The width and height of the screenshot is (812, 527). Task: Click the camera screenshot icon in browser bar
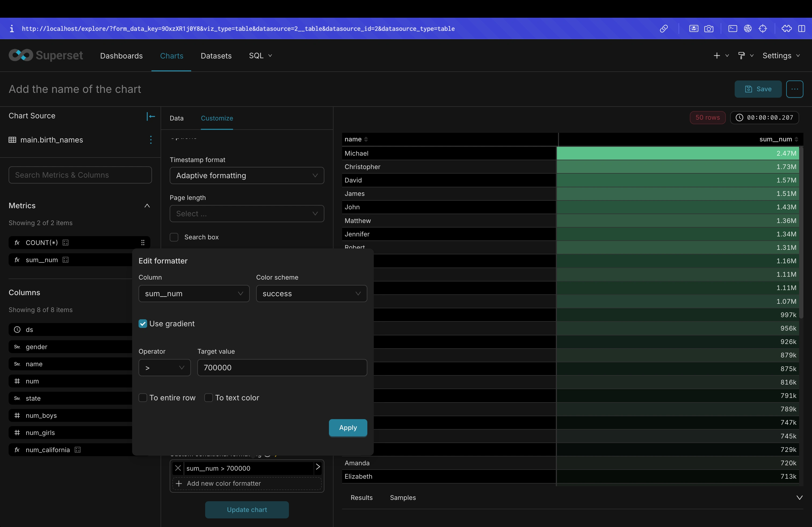[x=709, y=29]
